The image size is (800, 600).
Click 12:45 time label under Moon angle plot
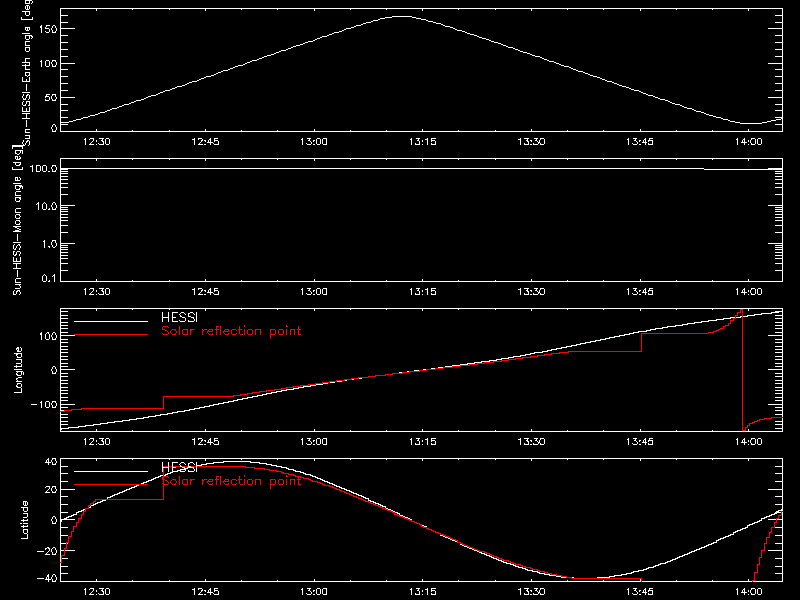pyautogui.click(x=205, y=291)
